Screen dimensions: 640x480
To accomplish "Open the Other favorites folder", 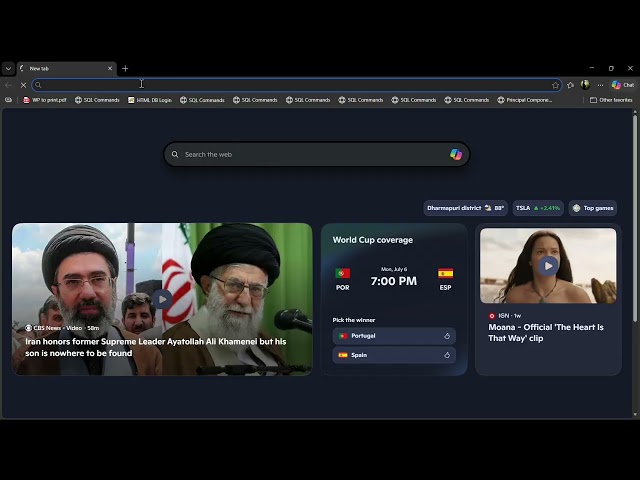I will point(611,100).
